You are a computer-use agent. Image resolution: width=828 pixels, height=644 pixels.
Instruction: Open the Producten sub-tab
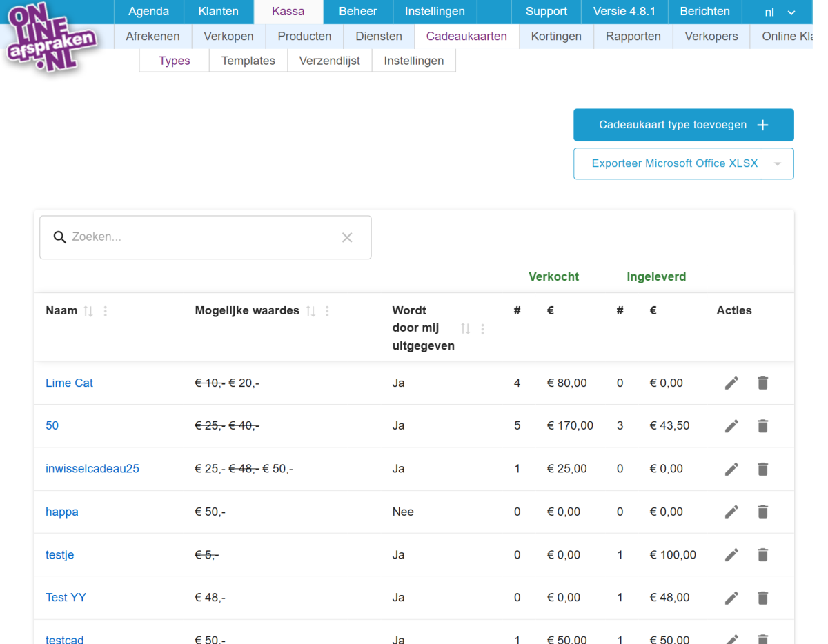pos(304,37)
